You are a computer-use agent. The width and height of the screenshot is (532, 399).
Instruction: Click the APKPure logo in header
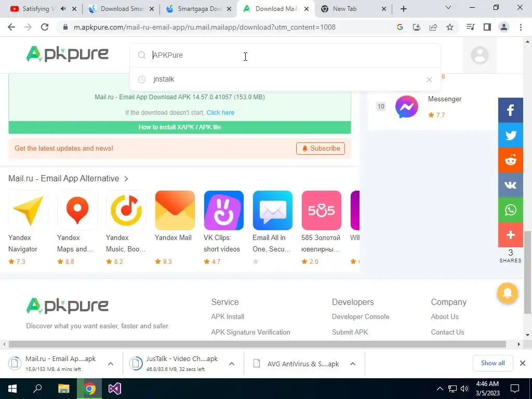(x=67, y=54)
